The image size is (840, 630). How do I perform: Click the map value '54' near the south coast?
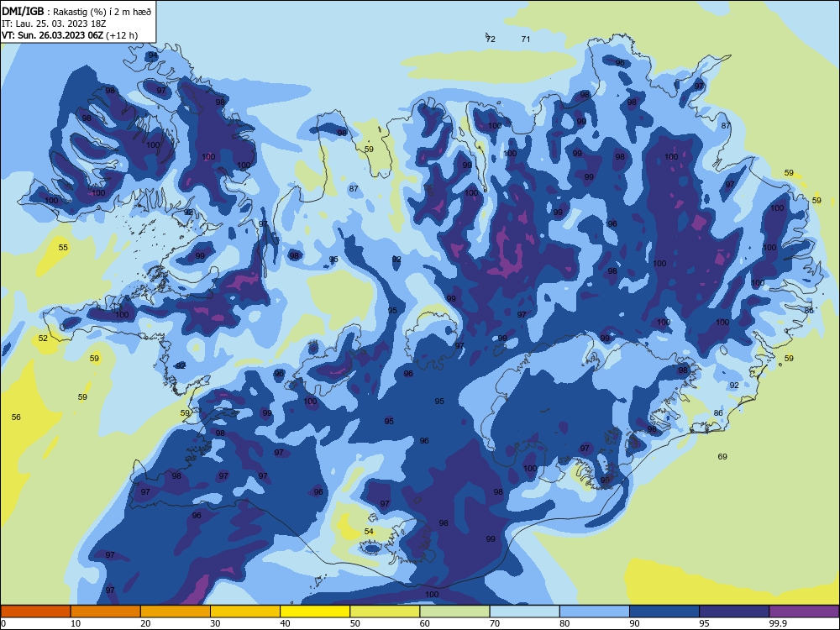point(369,532)
